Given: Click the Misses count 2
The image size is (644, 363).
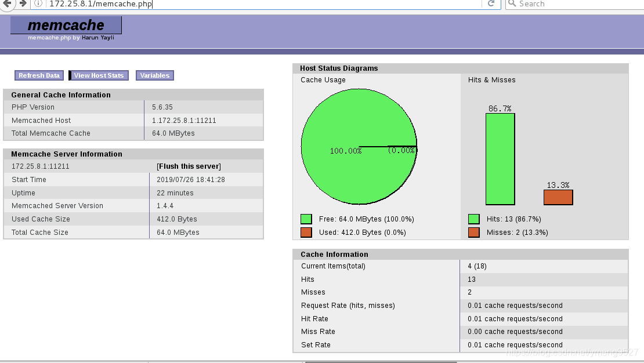Looking at the screenshot, I should click(x=469, y=292).
